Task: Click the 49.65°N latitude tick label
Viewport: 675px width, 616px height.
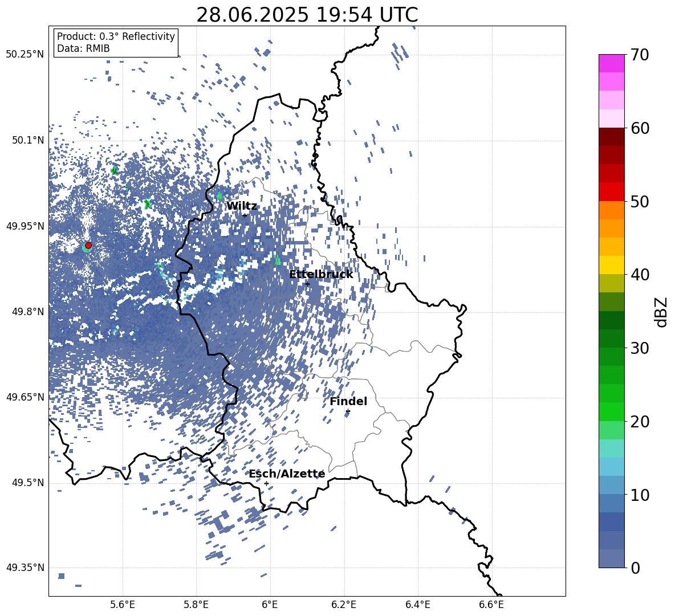Action: (x=25, y=397)
